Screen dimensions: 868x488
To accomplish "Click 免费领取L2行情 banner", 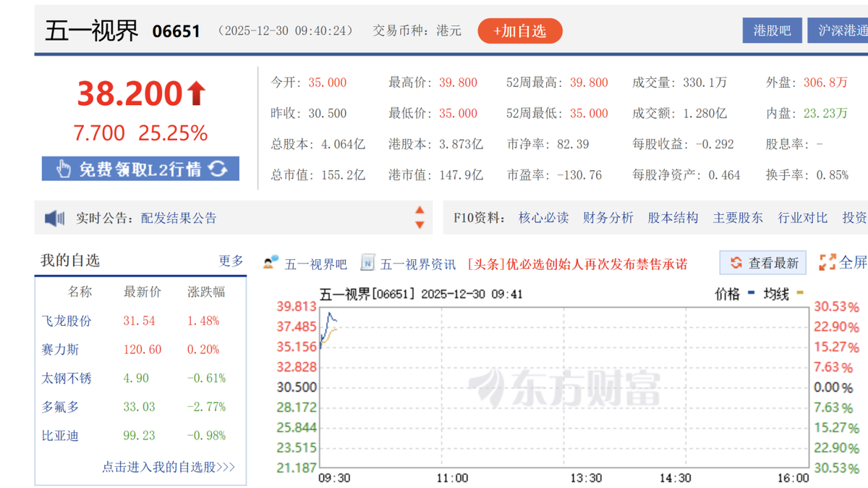I will tap(140, 169).
